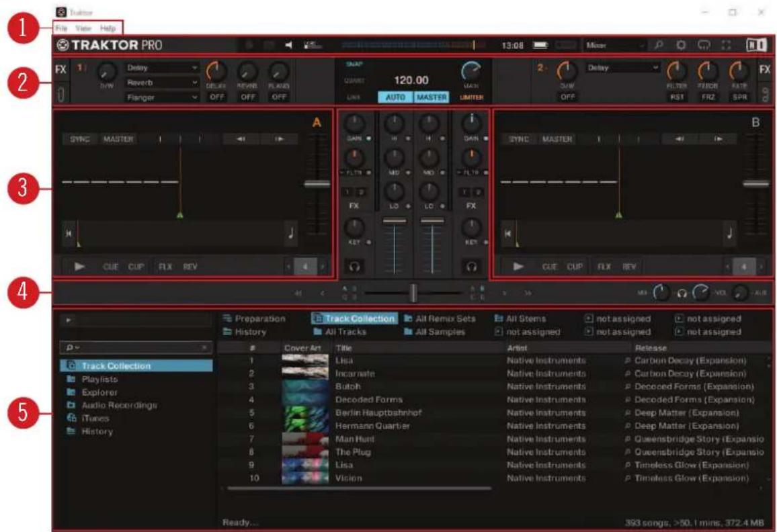This screenshot has width=777, height=532.
Task: Toggle FLX flux mode on Deck A
Action: pos(165,267)
